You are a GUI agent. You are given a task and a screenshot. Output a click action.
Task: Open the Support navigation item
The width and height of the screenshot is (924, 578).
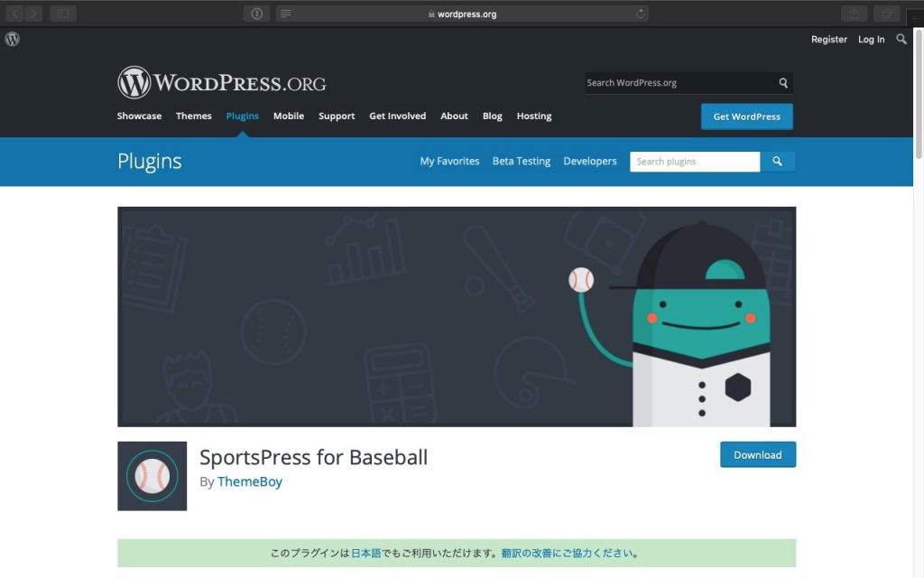pos(337,117)
